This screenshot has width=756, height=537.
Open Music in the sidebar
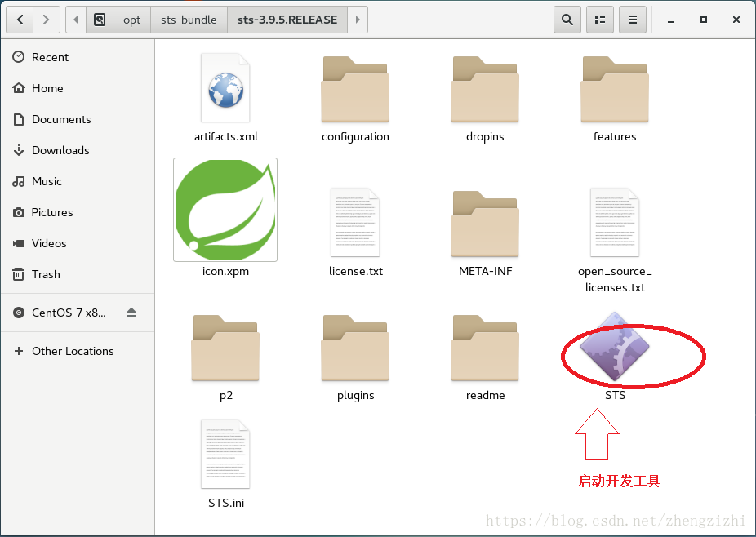click(x=78, y=181)
